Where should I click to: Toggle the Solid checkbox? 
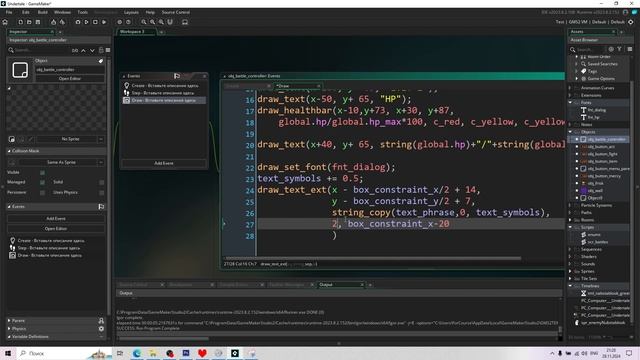(102, 182)
